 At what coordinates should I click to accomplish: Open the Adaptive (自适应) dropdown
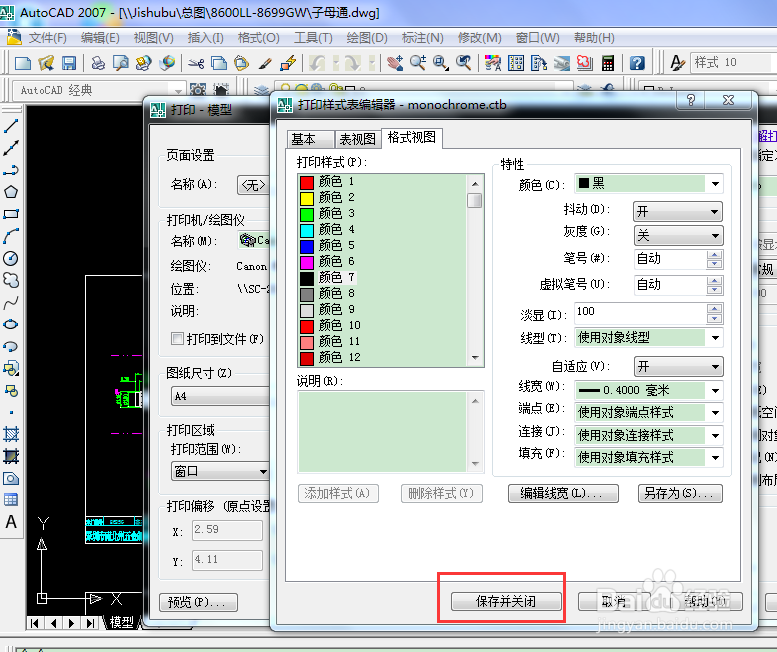677,367
